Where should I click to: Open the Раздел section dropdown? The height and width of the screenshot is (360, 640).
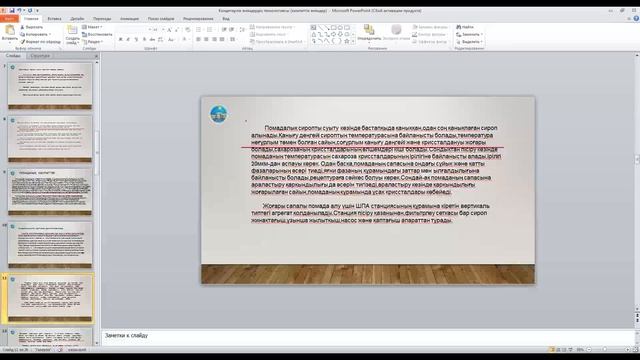click(x=92, y=42)
